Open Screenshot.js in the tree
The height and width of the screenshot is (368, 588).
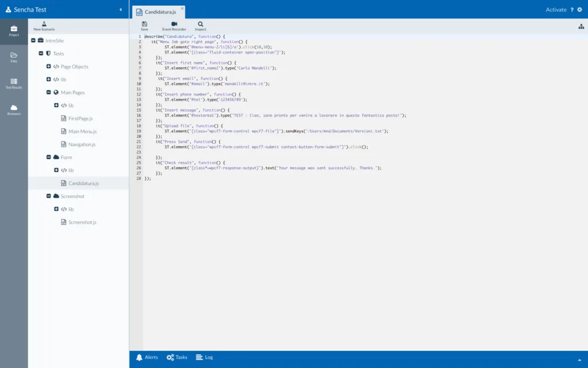coord(83,223)
